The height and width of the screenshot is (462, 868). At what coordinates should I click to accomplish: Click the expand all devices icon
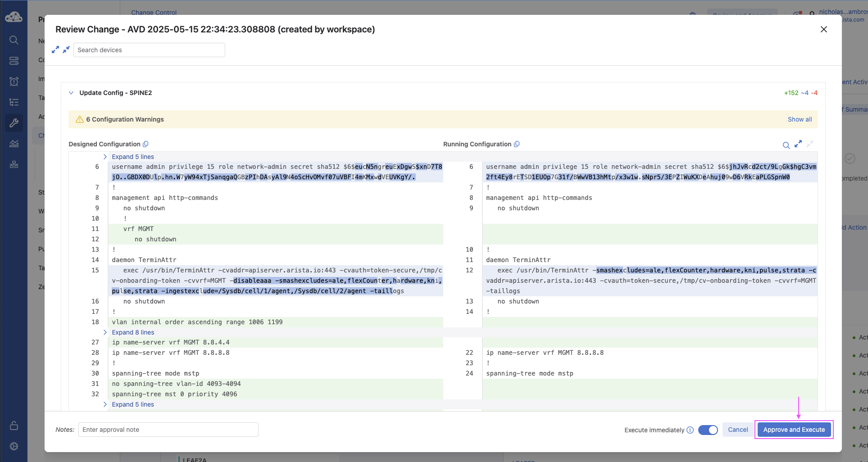[55, 50]
